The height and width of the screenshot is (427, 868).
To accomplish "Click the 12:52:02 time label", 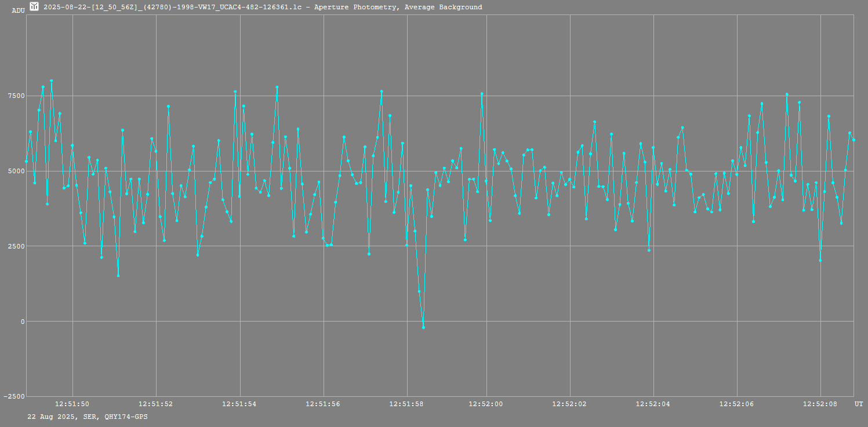I will pos(569,403).
